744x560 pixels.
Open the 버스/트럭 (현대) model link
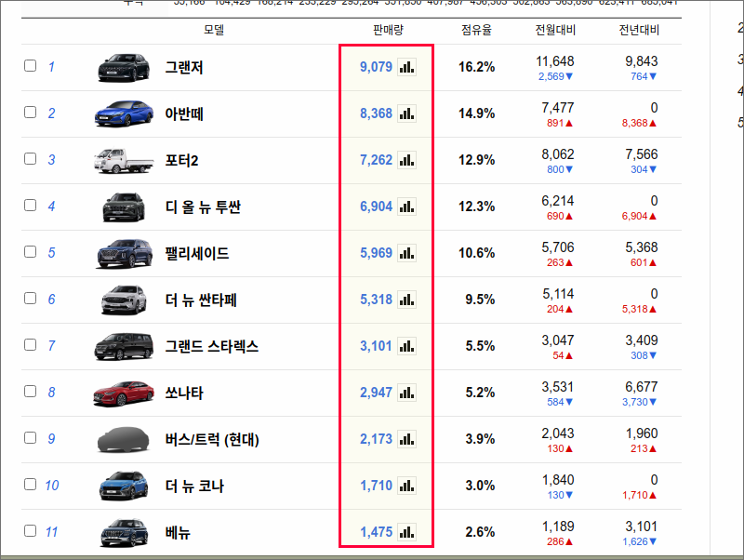[212, 439]
